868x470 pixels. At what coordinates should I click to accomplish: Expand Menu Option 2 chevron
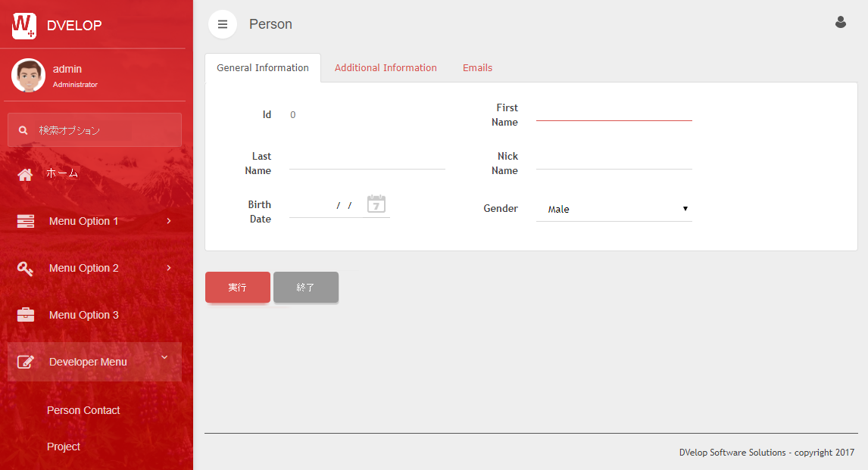(x=168, y=268)
